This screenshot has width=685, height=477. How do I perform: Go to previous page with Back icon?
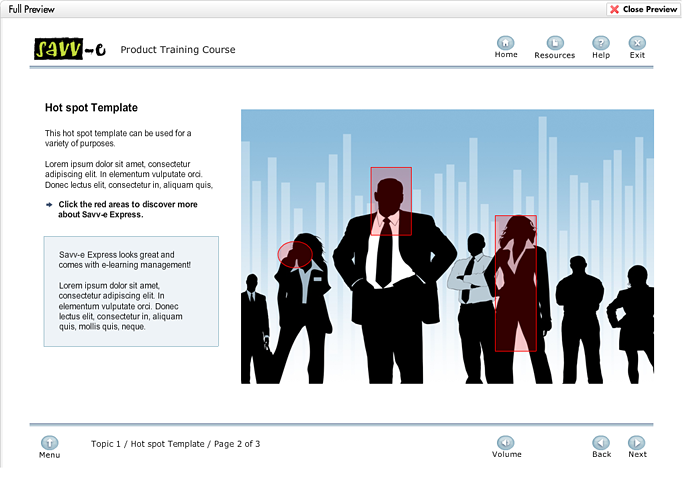click(x=601, y=443)
